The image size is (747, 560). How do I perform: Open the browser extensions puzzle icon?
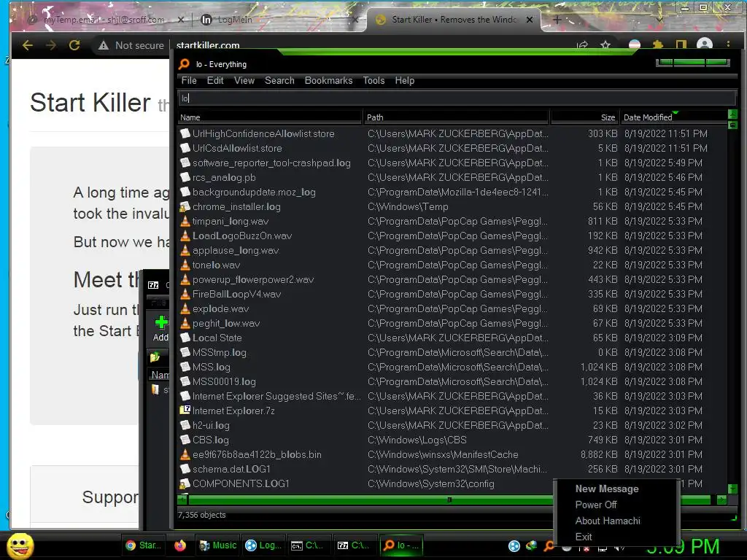tap(658, 45)
